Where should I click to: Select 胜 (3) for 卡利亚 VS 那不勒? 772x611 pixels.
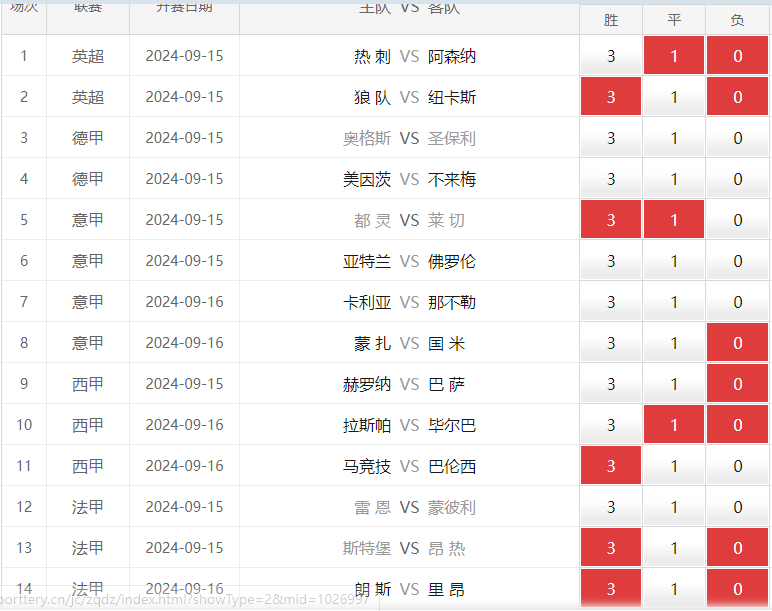(611, 302)
